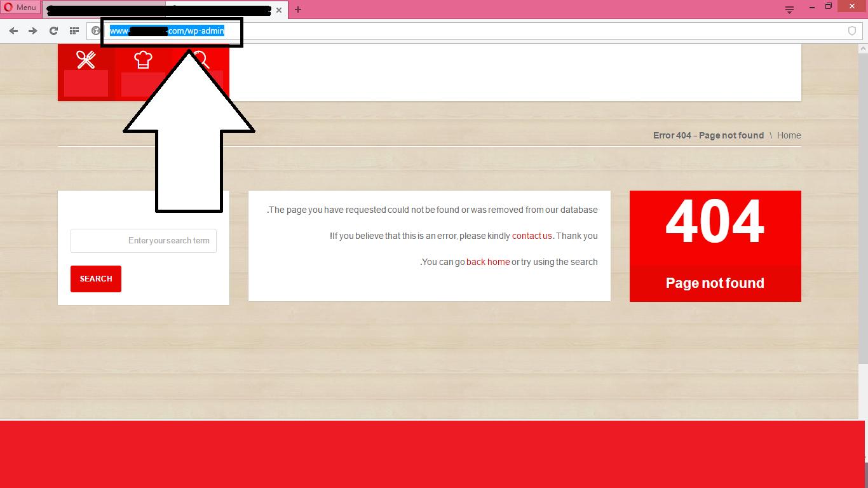Open Speed Dial via the grid icon
868x488 pixels.
pyautogui.click(x=74, y=30)
